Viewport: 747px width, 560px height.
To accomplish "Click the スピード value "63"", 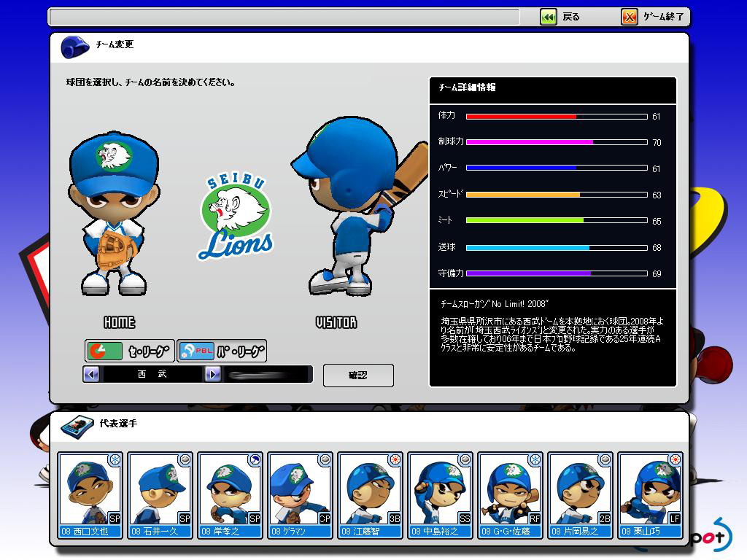I will (x=657, y=195).
